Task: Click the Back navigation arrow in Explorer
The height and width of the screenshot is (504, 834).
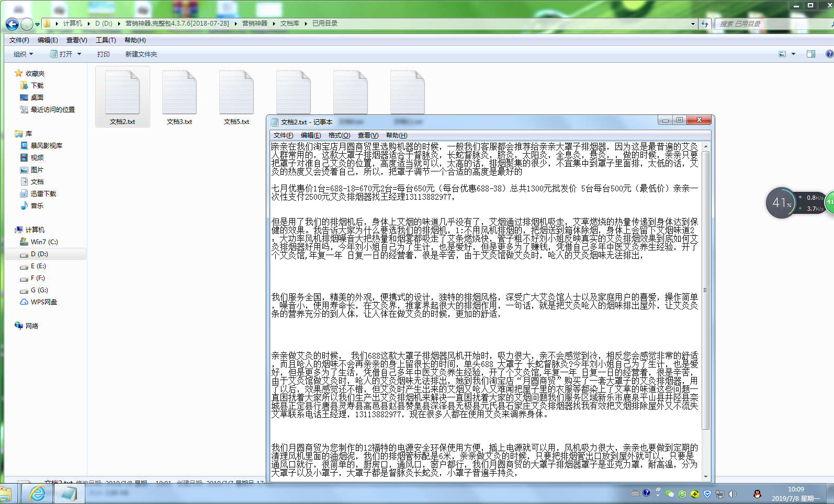Action: point(12,24)
